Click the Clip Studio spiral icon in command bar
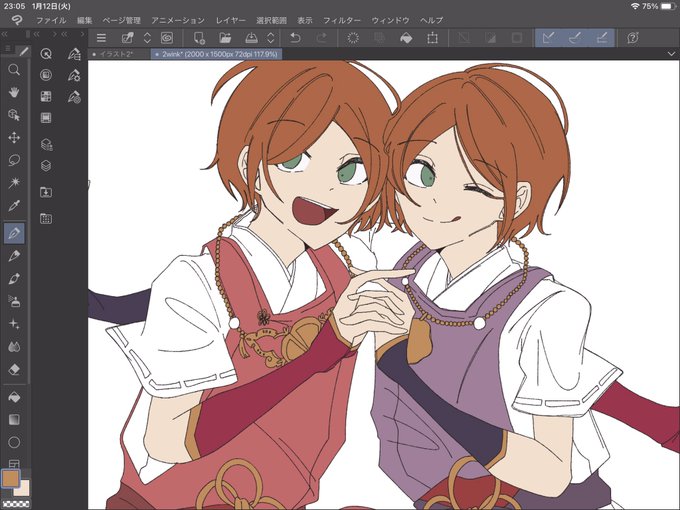The height and width of the screenshot is (510, 680). (x=167, y=38)
